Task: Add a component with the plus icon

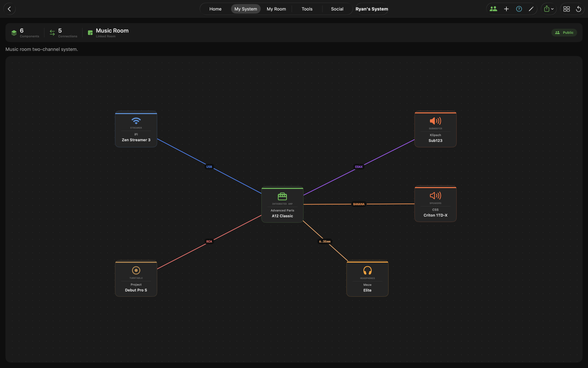Action: (x=506, y=9)
